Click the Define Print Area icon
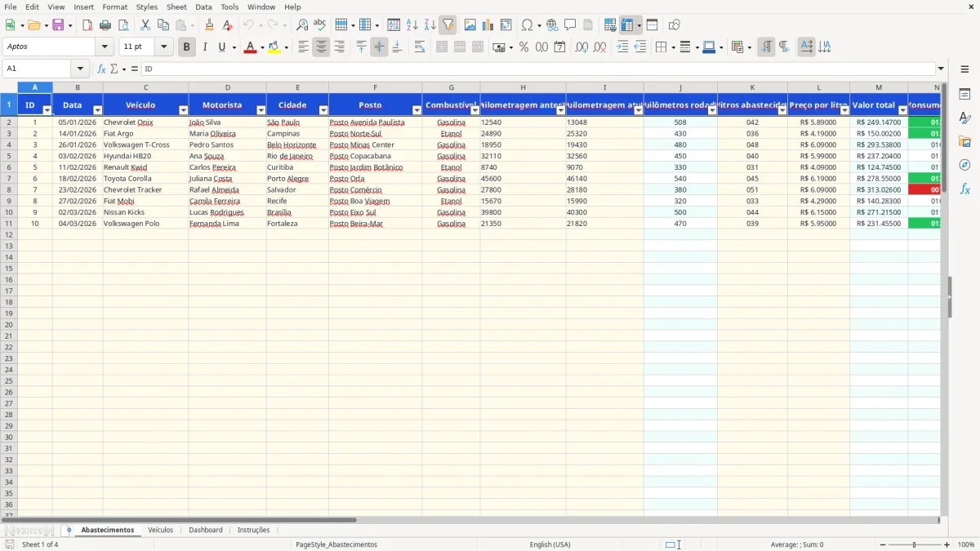Screen dimensions: 980x551 click(610, 25)
